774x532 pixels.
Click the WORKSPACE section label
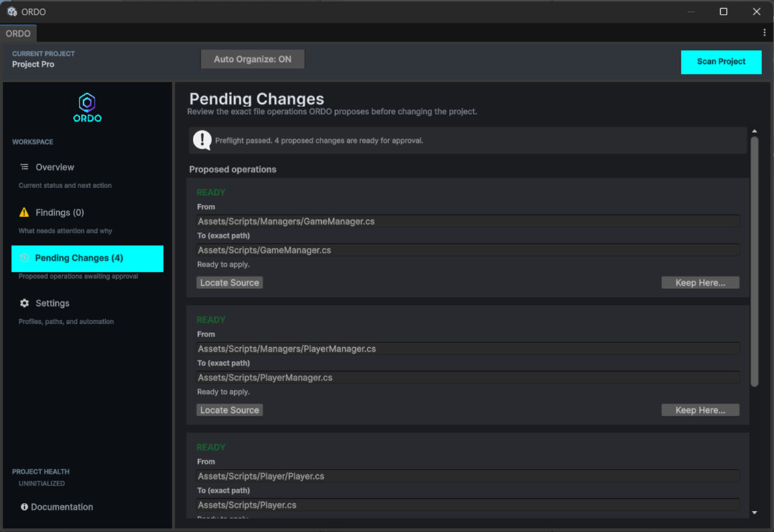33,142
